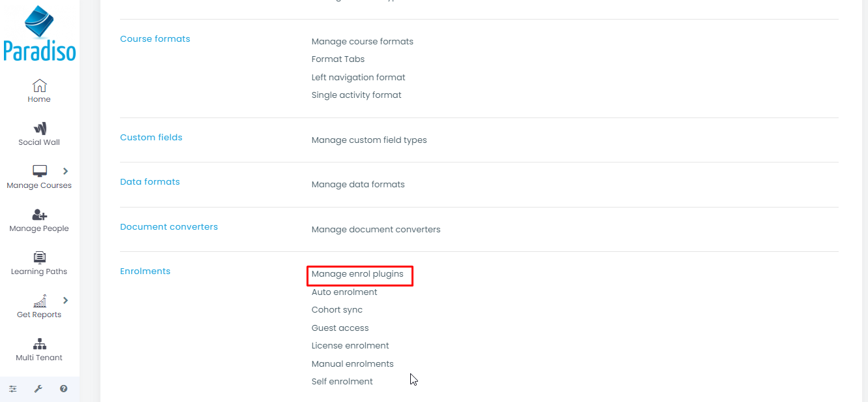Go to Self enrolment settings
The height and width of the screenshot is (402, 868).
(342, 382)
